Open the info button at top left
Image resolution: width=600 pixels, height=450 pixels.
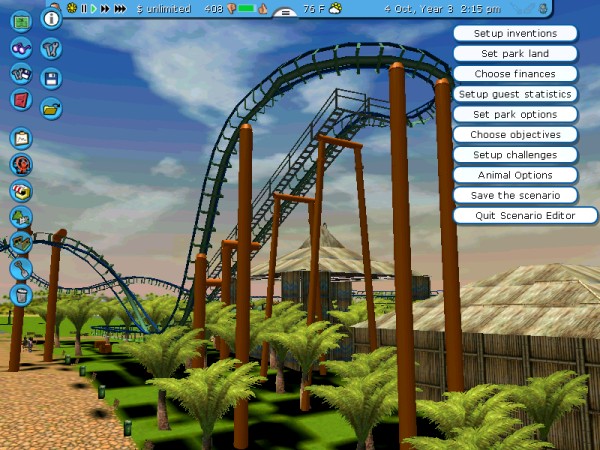tap(51, 18)
